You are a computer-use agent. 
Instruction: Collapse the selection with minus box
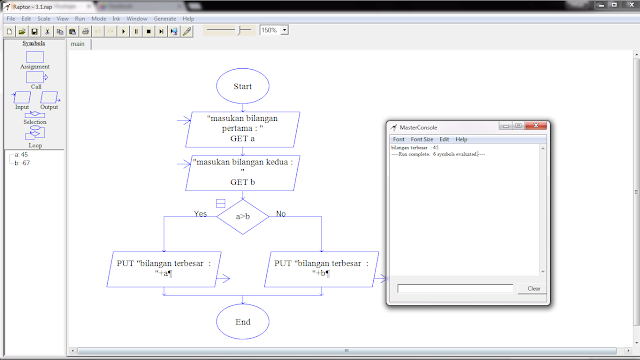click(220, 203)
